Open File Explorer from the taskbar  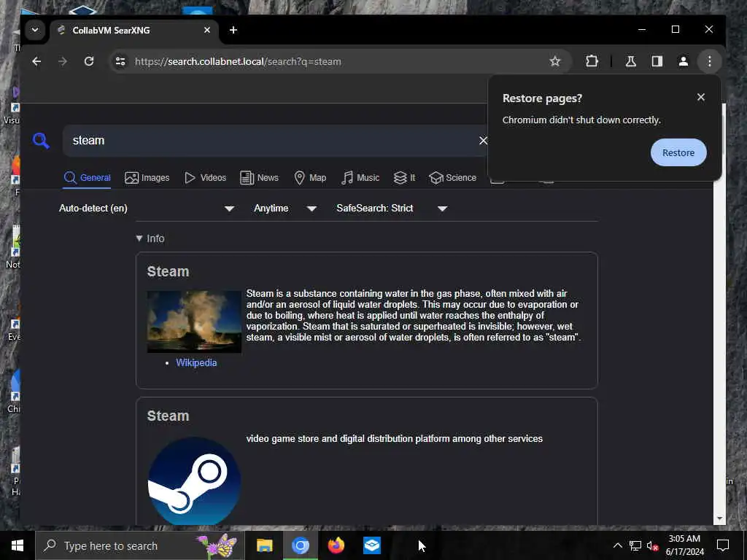(x=264, y=545)
